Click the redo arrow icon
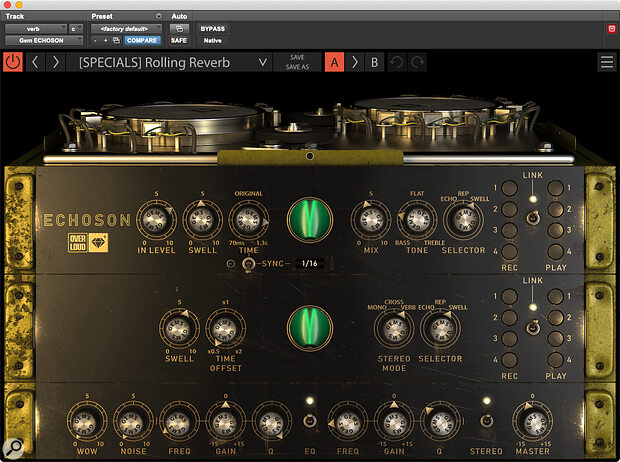Image resolution: width=620 pixels, height=462 pixels. click(417, 62)
